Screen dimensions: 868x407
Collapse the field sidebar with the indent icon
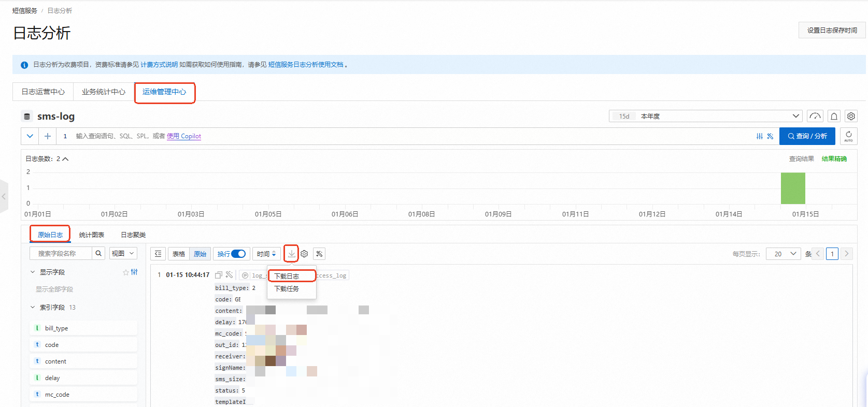[158, 254]
